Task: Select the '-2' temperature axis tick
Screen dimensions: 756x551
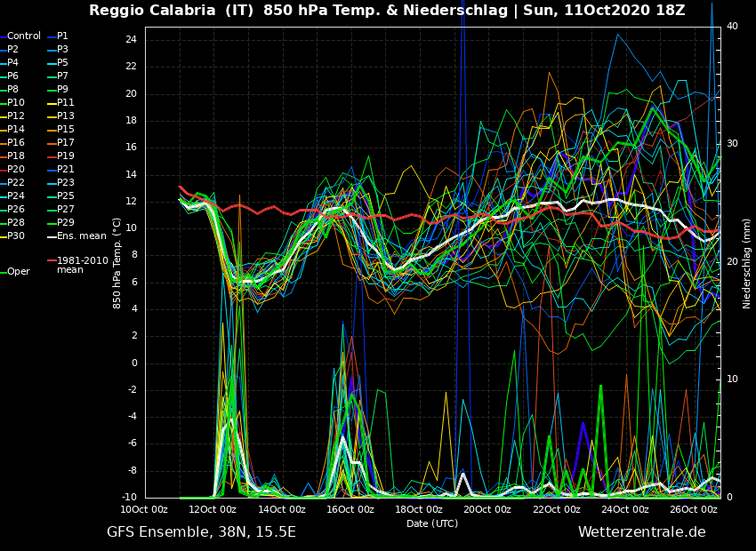Action: [x=133, y=390]
